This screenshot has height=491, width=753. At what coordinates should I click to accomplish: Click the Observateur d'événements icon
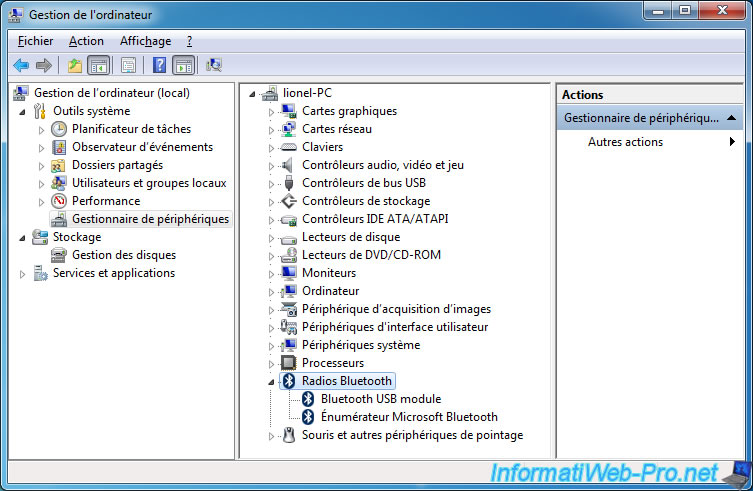(59, 147)
